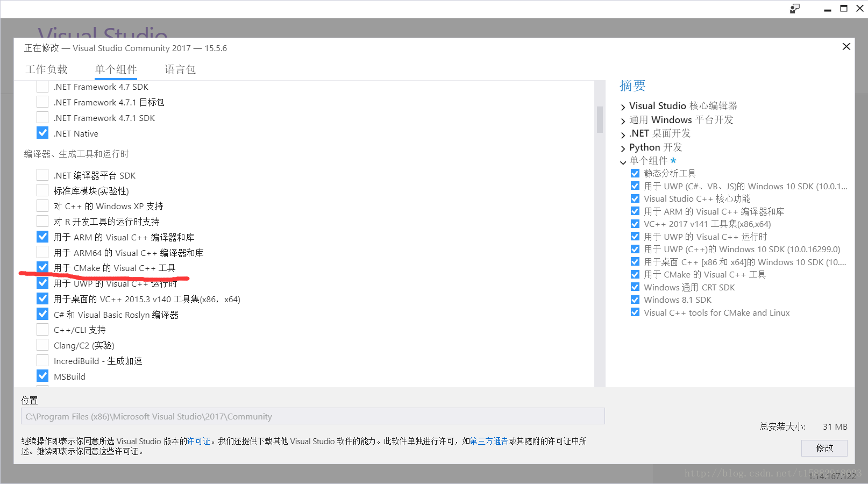This screenshot has height=484, width=868.
Task: Uncheck 用于 CMake 的 Visual C++ 工具 in summary
Action: 635,274
